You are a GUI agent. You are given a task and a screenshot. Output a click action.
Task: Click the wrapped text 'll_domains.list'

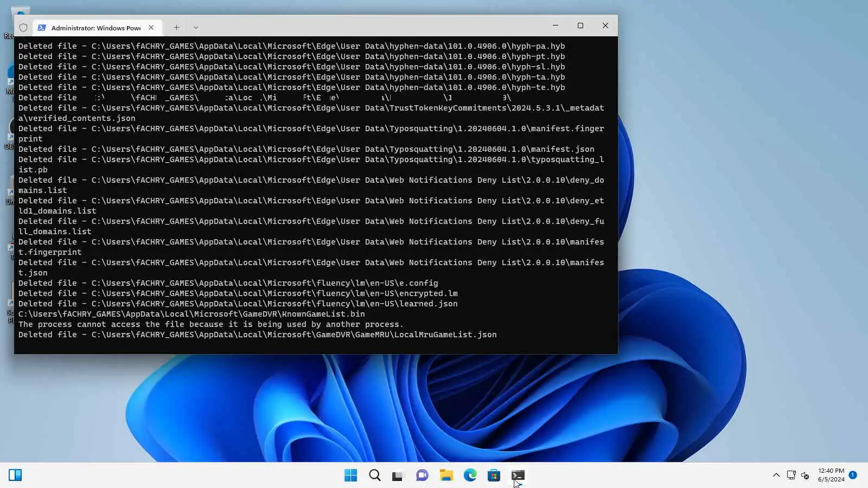55,232
